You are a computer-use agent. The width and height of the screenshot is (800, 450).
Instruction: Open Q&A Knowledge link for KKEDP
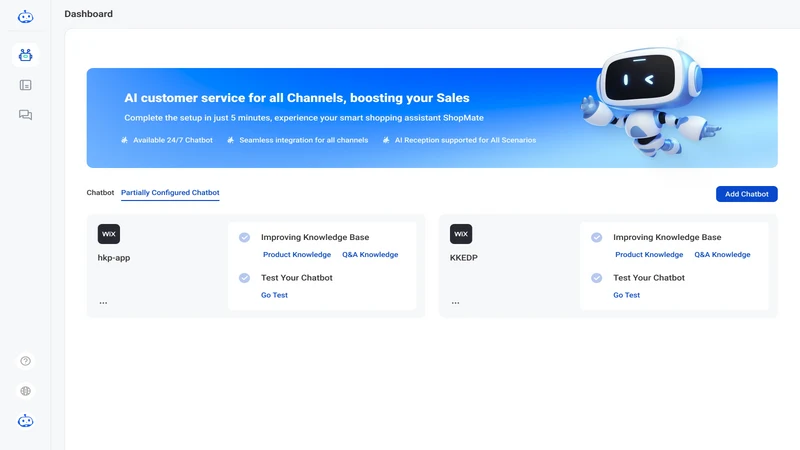[722, 255]
